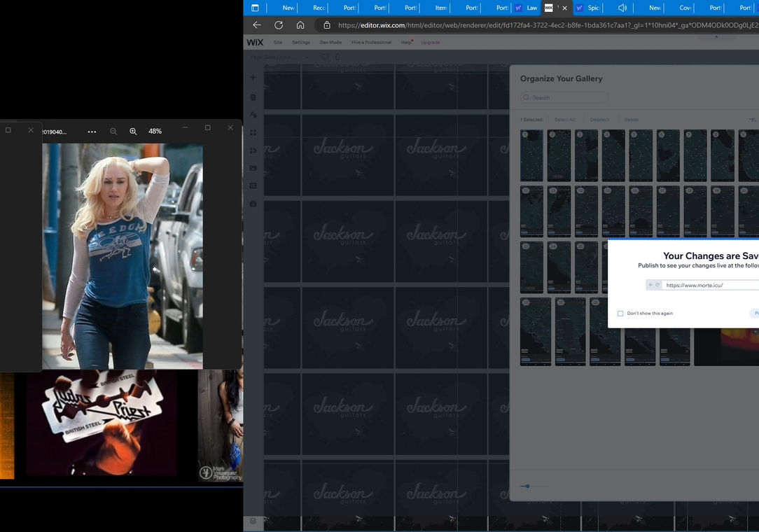The height and width of the screenshot is (532, 759).
Task: Open the Media sidebar icon
Action: coord(253,168)
